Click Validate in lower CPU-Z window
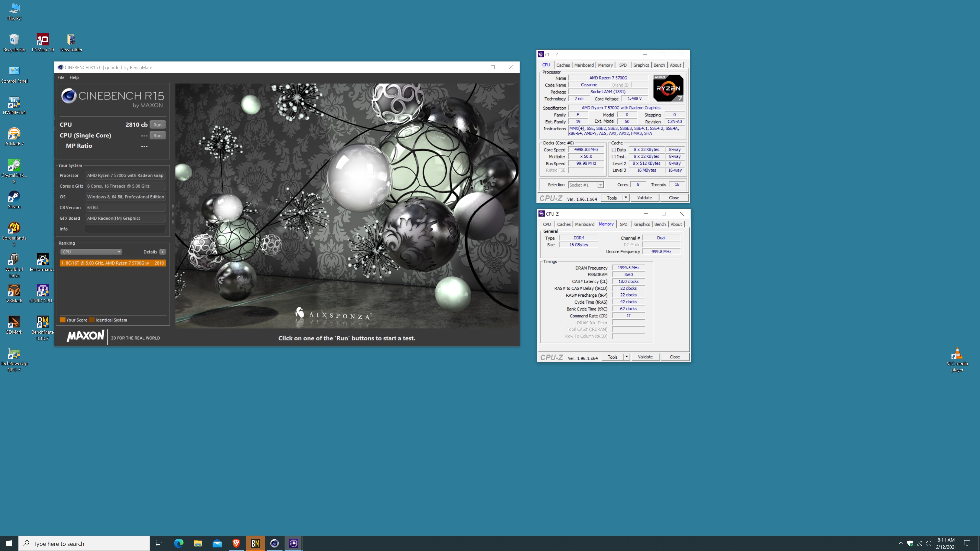The image size is (980, 551). pos(645,357)
